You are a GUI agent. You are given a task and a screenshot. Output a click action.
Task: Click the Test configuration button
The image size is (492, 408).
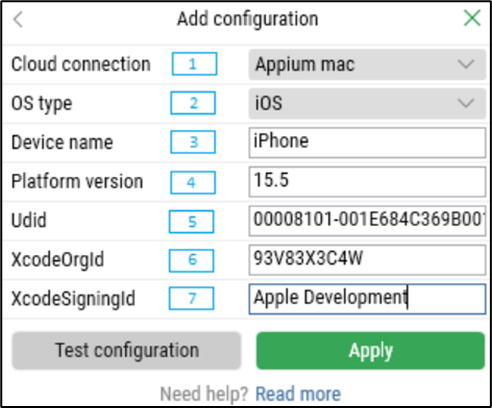tap(126, 350)
